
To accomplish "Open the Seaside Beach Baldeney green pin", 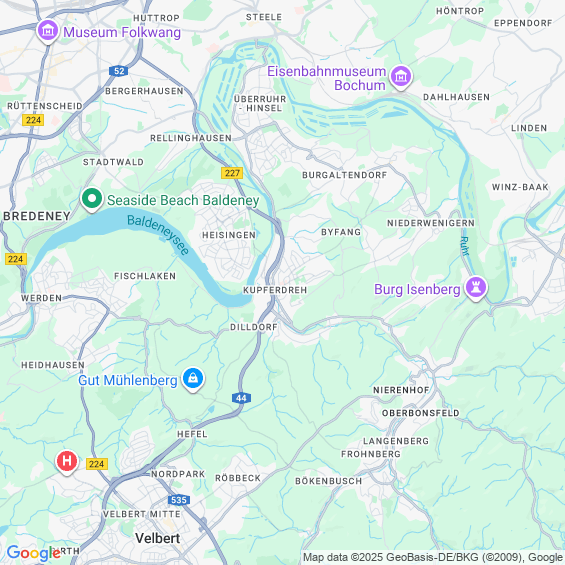I will point(92,199).
